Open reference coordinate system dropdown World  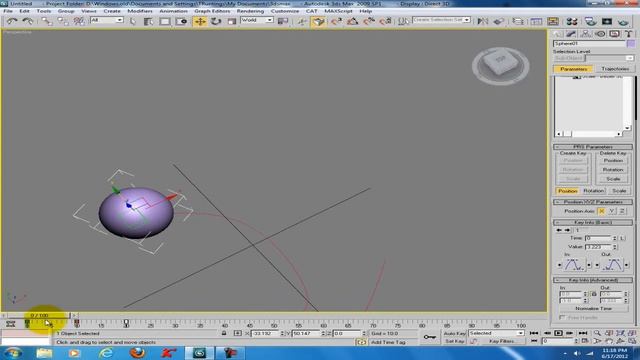(257, 20)
